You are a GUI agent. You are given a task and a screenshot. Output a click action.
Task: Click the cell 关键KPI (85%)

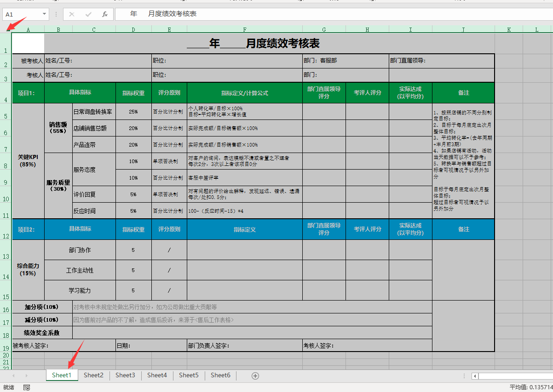(29, 161)
